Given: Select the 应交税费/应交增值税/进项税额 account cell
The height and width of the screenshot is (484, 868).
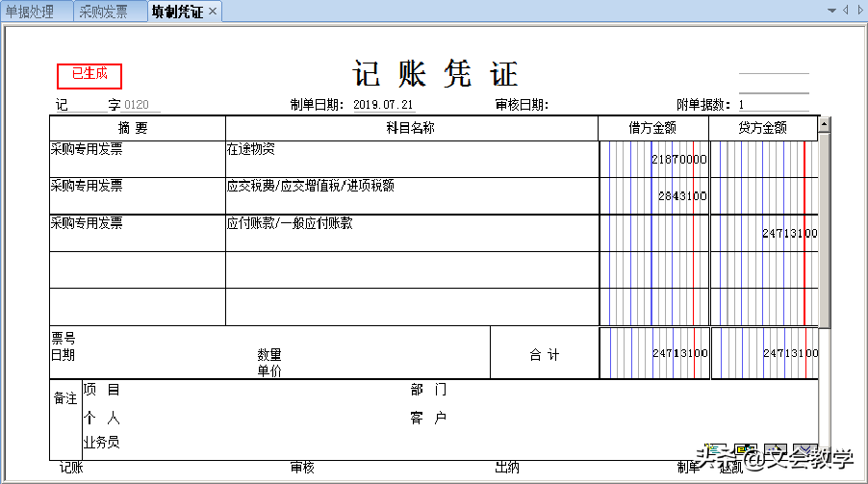Looking at the screenshot, I should coord(412,195).
